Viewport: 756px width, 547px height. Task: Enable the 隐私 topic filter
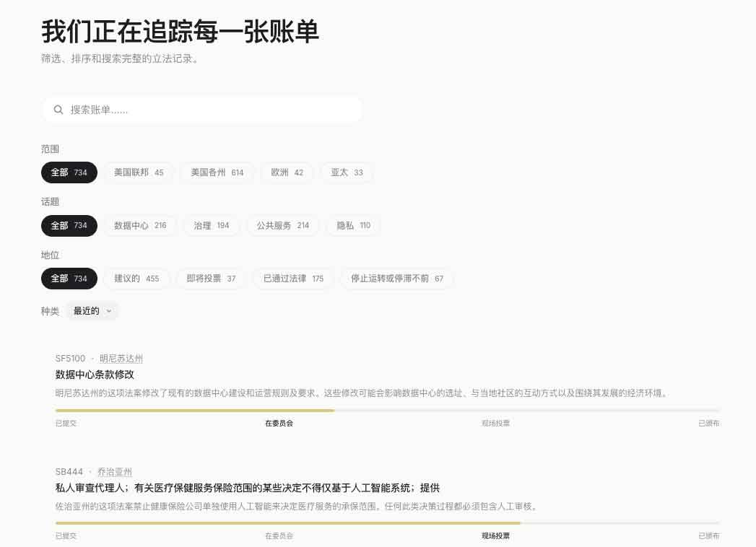pos(352,225)
